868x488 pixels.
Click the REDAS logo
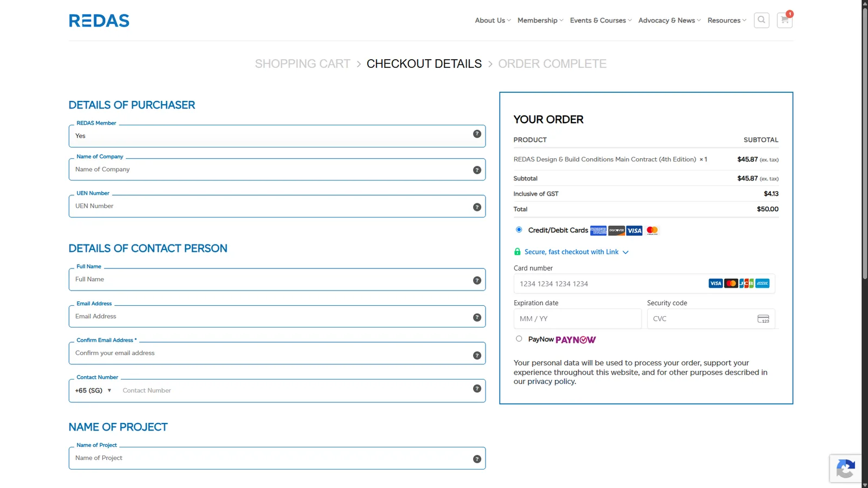point(99,21)
